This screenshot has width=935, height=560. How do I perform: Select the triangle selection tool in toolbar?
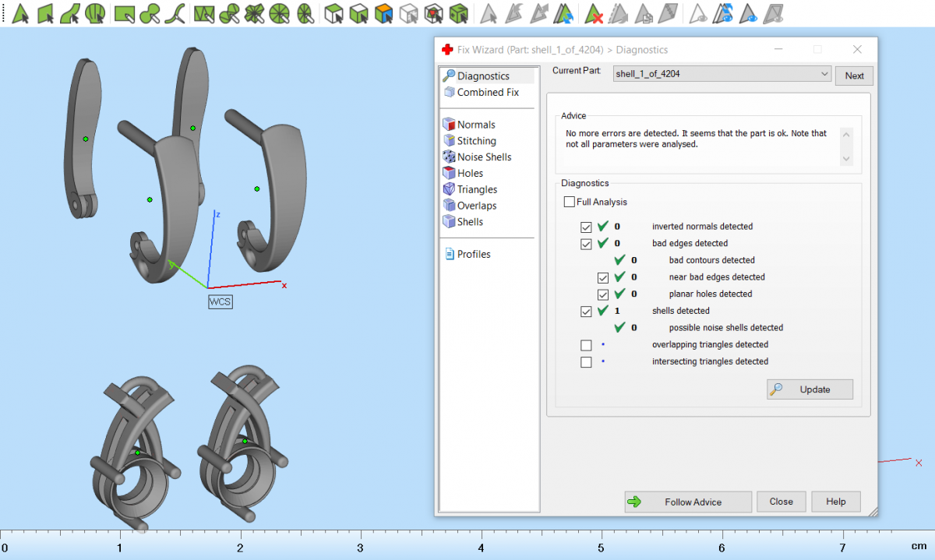click(20, 13)
